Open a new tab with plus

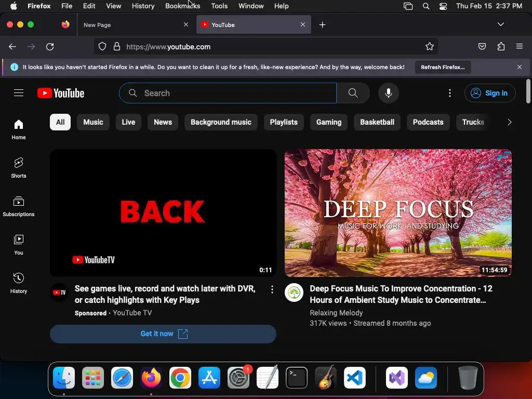tap(322, 25)
